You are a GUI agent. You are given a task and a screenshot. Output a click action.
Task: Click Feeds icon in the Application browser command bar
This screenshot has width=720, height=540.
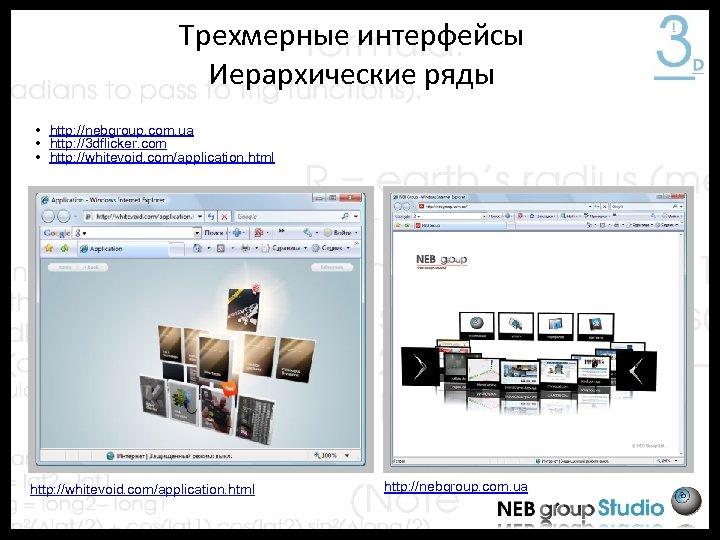(221, 248)
